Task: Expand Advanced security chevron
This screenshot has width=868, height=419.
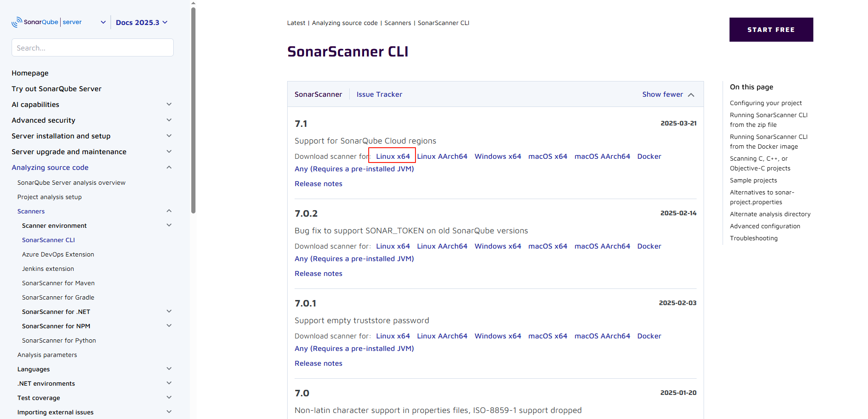Action: [169, 120]
